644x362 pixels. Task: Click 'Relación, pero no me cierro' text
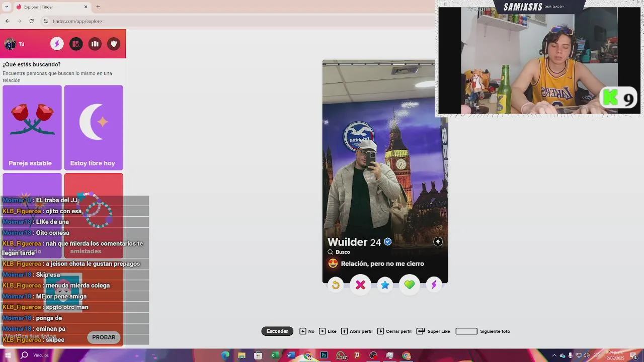(382, 264)
